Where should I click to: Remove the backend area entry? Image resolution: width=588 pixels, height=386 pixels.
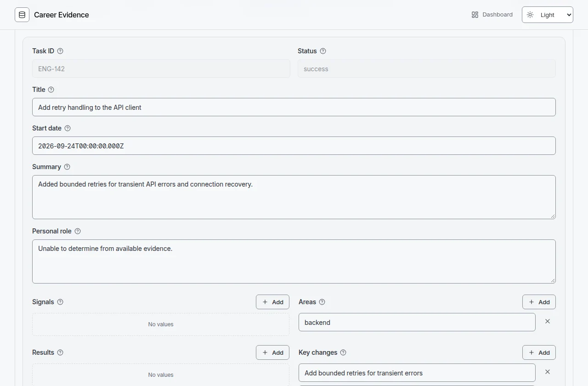pyautogui.click(x=548, y=321)
